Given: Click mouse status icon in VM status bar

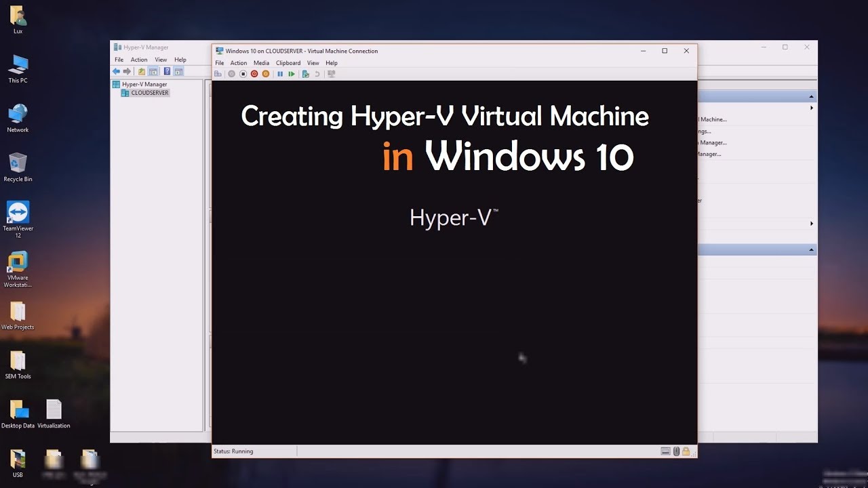Looking at the screenshot, I should (676, 451).
